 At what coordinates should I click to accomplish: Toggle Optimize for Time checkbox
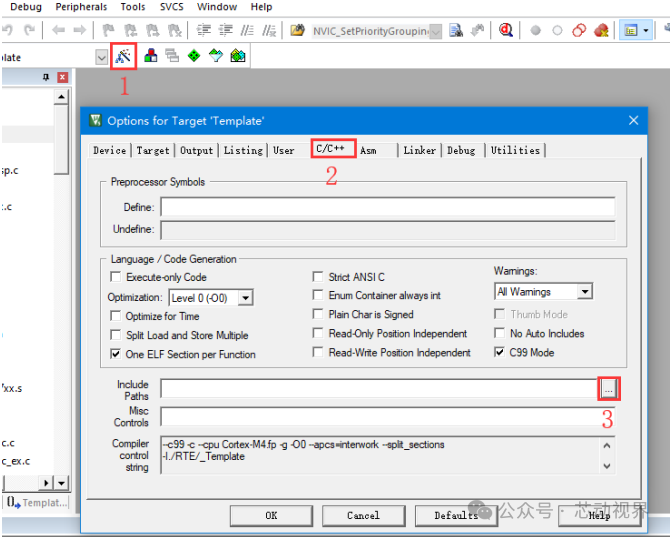[115, 316]
